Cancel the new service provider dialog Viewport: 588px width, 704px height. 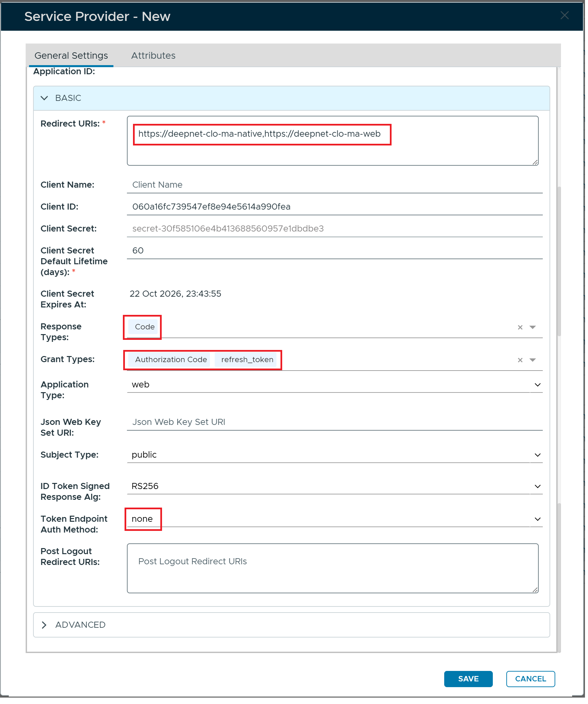pyautogui.click(x=531, y=679)
